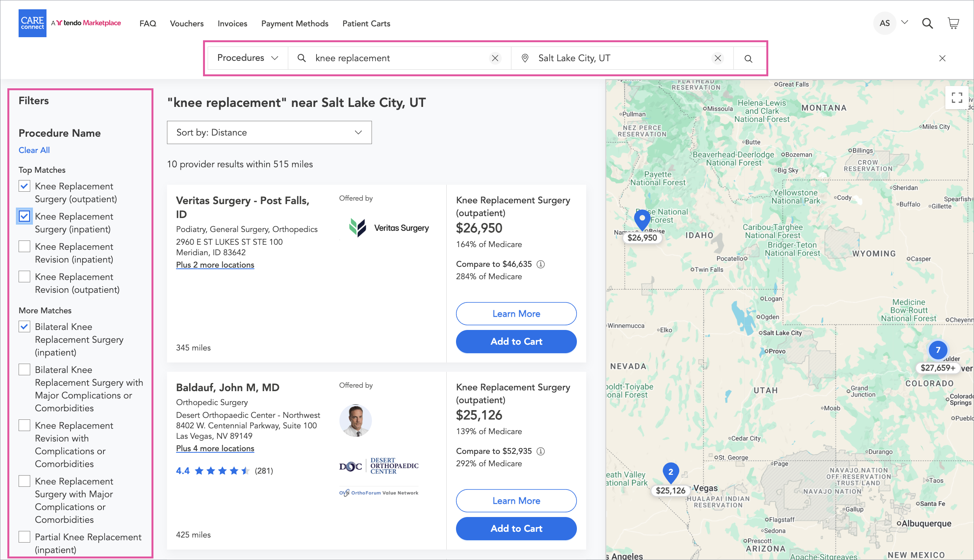Check Knee Replacement Revision (inpatient) filter
This screenshot has height=560, width=974.
(24, 247)
